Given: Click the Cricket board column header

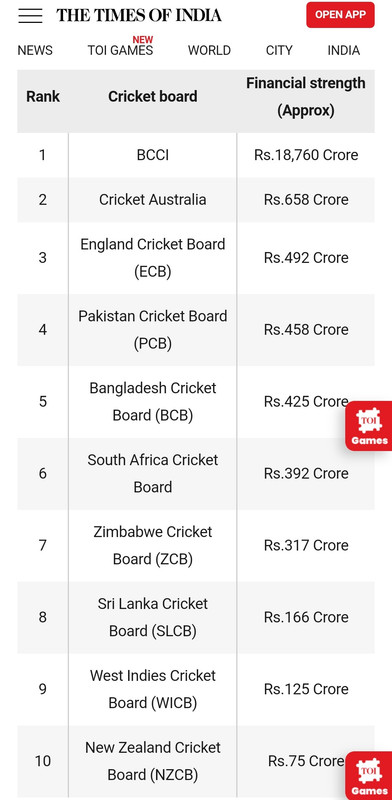Looking at the screenshot, I should (153, 96).
